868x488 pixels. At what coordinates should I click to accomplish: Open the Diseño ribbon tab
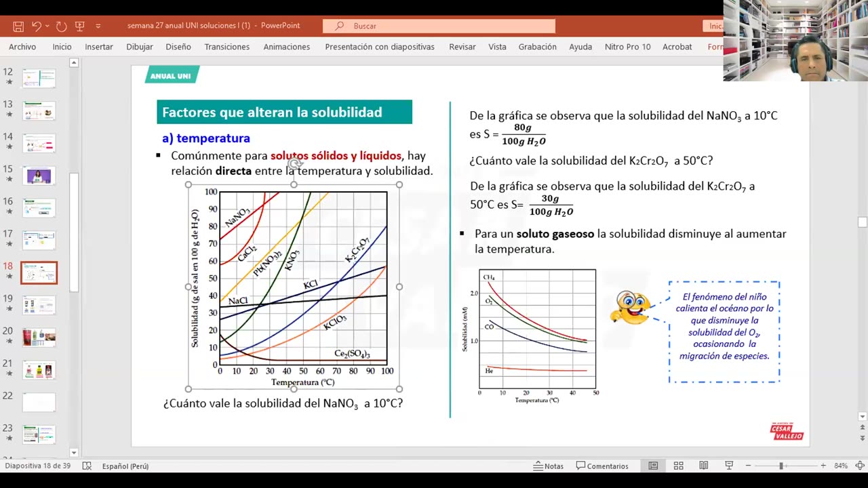pyautogui.click(x=178, y=47)
